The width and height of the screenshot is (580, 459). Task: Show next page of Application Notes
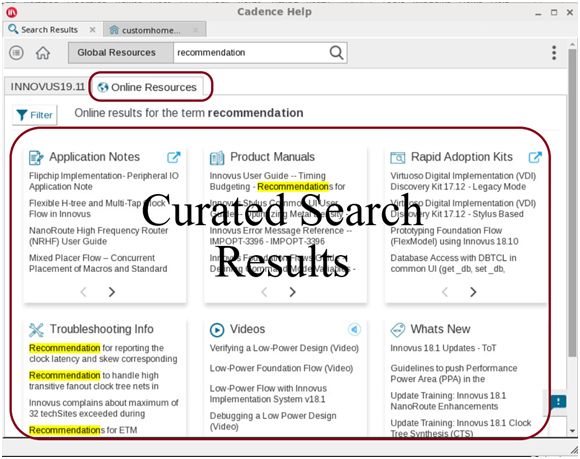click(x=111, y=292)
